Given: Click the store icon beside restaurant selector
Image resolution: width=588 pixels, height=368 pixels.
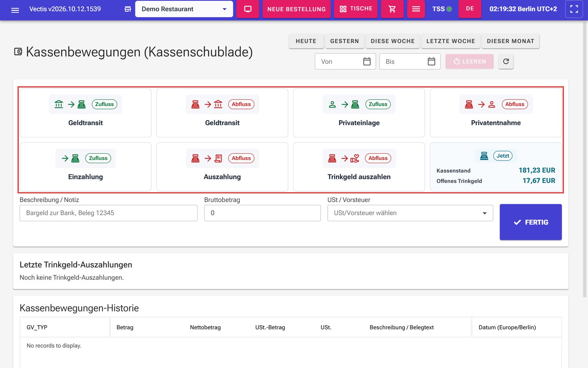Looking at the screenshot, I should tap(128, 9).
